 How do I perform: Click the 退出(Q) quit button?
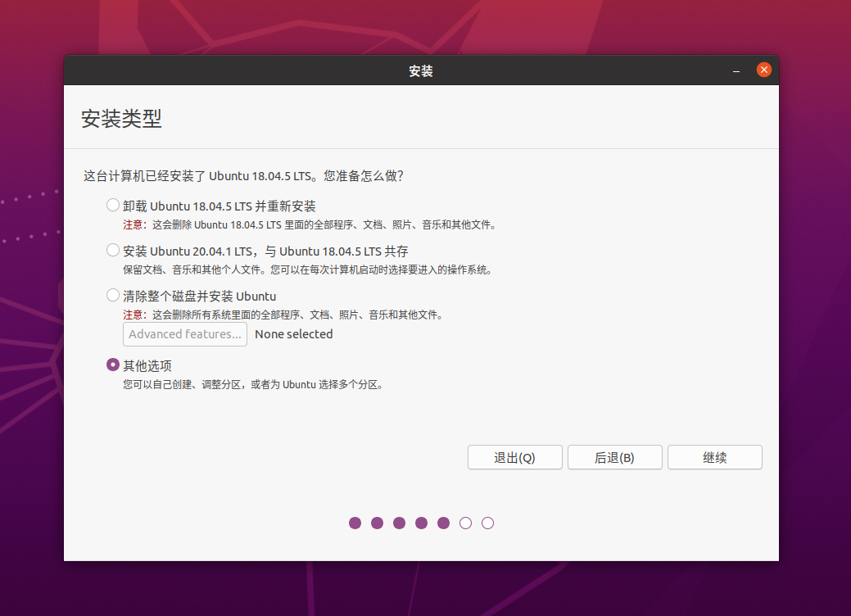pos(514,458)
